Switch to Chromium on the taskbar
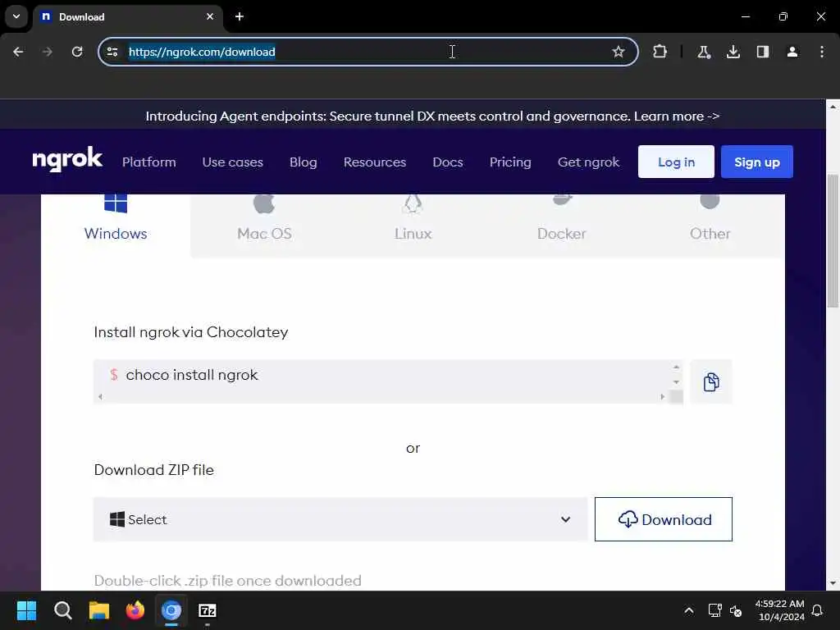This screenshot has width=840, height=630. click(171, 610)
